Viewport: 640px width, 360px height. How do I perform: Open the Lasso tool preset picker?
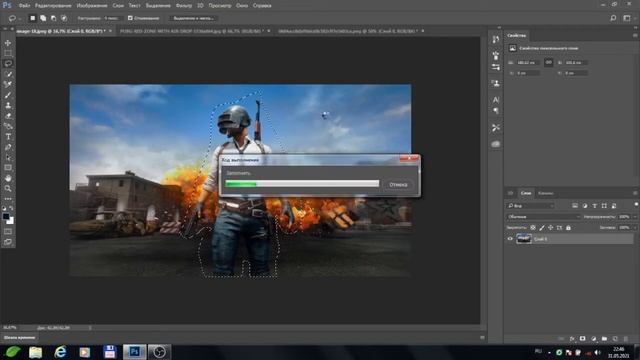click(14, 18)
